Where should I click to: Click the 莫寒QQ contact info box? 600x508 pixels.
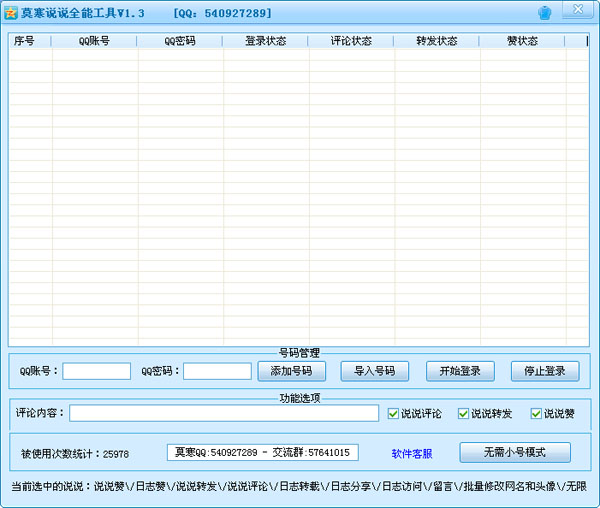click(262, 453)
